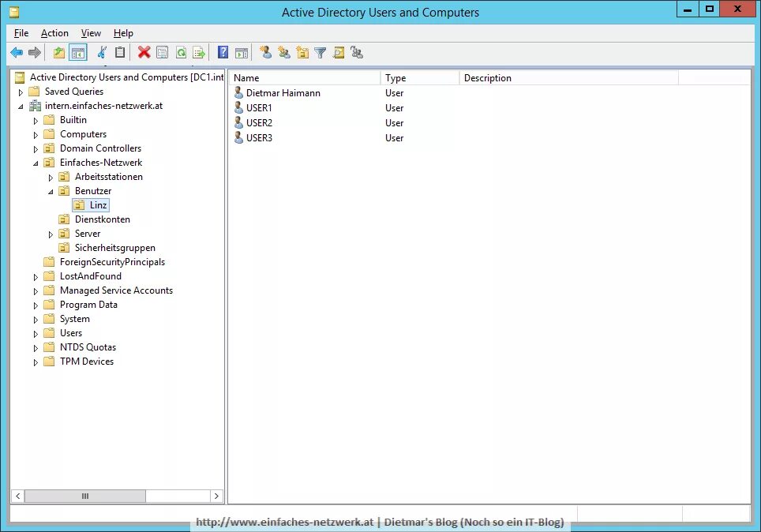
Task: Sort by the Description column header
Action: 569,77
